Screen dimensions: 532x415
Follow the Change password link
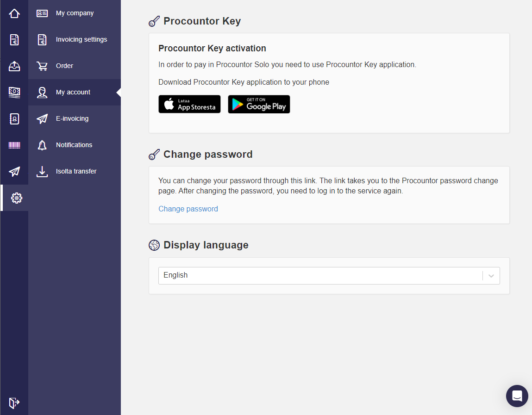tap(188, 209)
